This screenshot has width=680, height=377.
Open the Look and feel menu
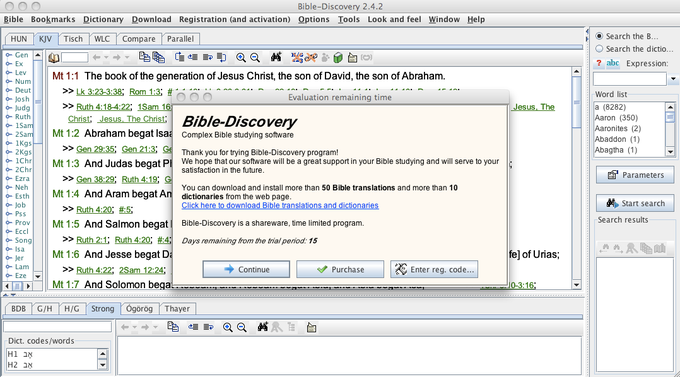click(x=394, y=20)
